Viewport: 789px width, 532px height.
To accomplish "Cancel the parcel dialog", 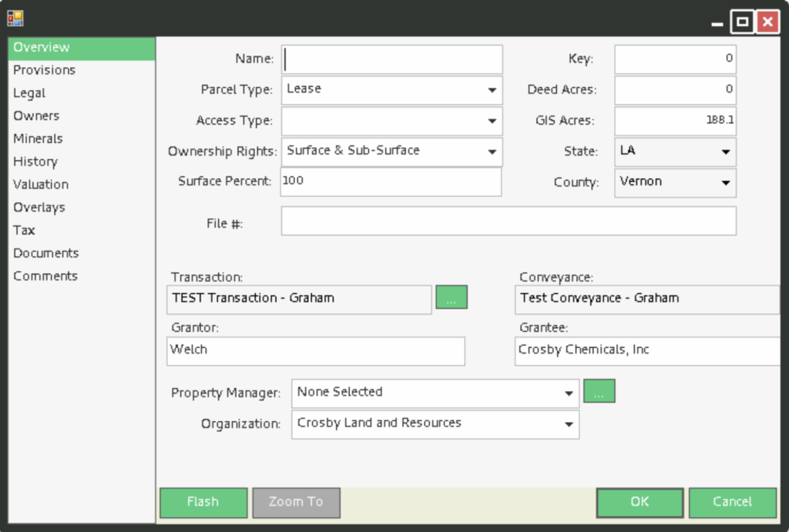I will point(732,502).
